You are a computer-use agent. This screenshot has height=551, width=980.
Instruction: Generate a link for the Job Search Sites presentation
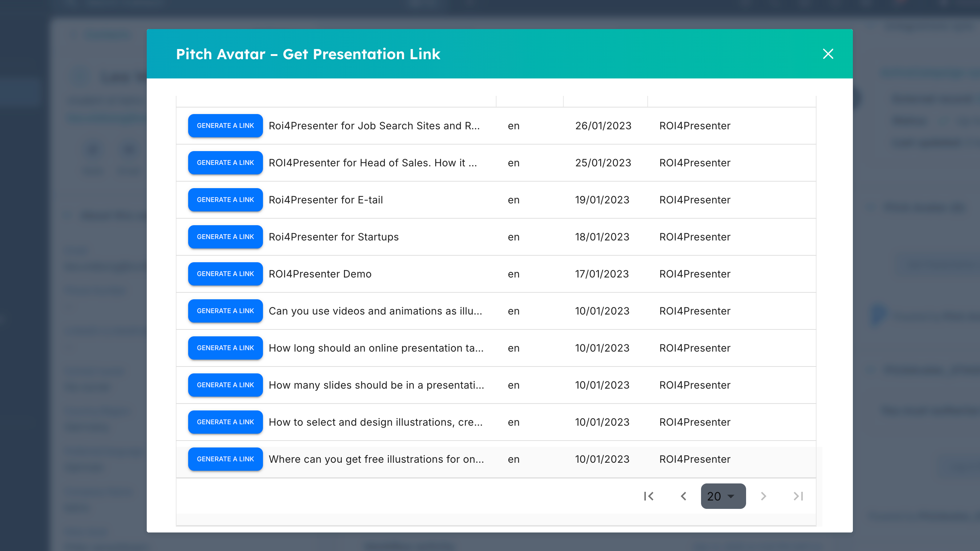(225, 126)
